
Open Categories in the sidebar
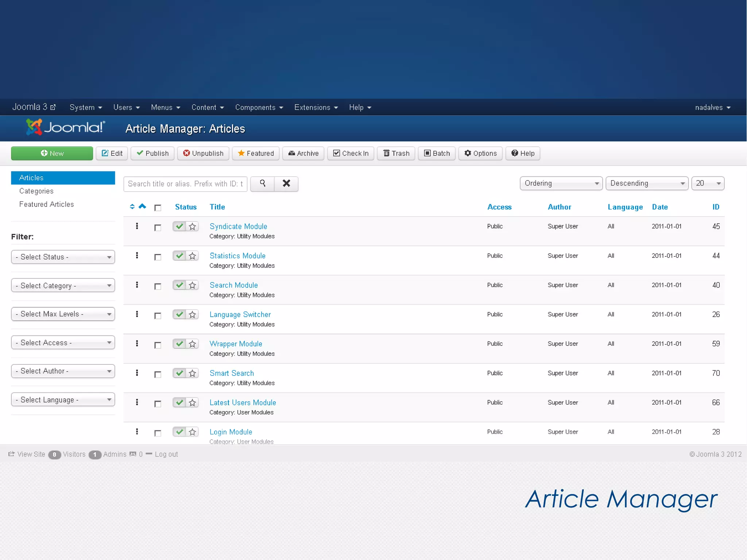pos(36,191)
